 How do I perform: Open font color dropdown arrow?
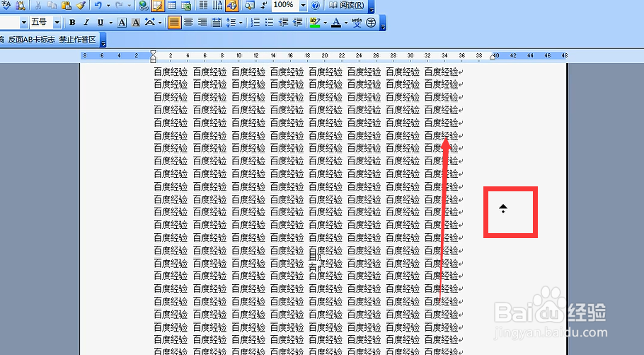point(346,23)
